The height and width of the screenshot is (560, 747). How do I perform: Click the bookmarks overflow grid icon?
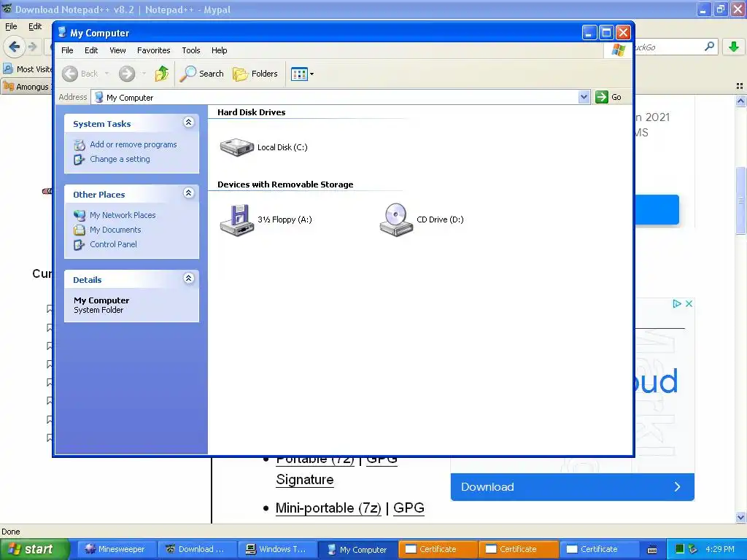tap(740, 86)
